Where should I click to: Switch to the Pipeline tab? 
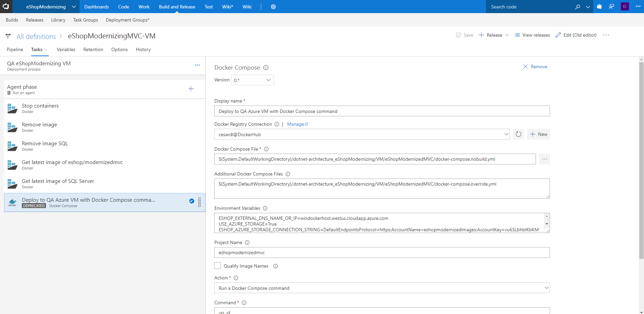click(x=15, y=49)
